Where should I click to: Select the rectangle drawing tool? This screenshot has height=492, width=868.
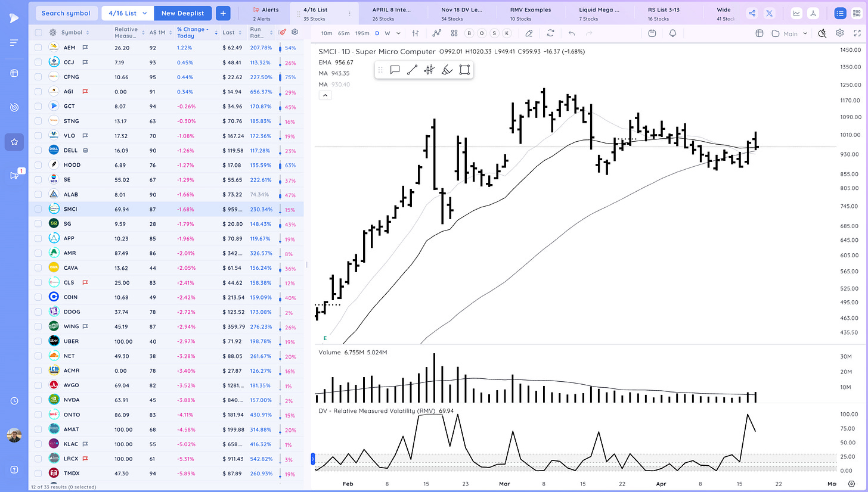pos(464,70)
